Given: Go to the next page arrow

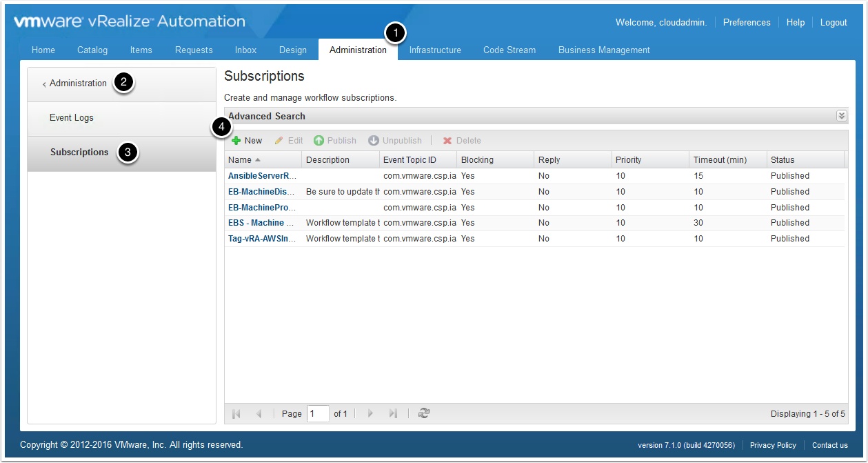Looking at the screenshot, I should point(370,413).
